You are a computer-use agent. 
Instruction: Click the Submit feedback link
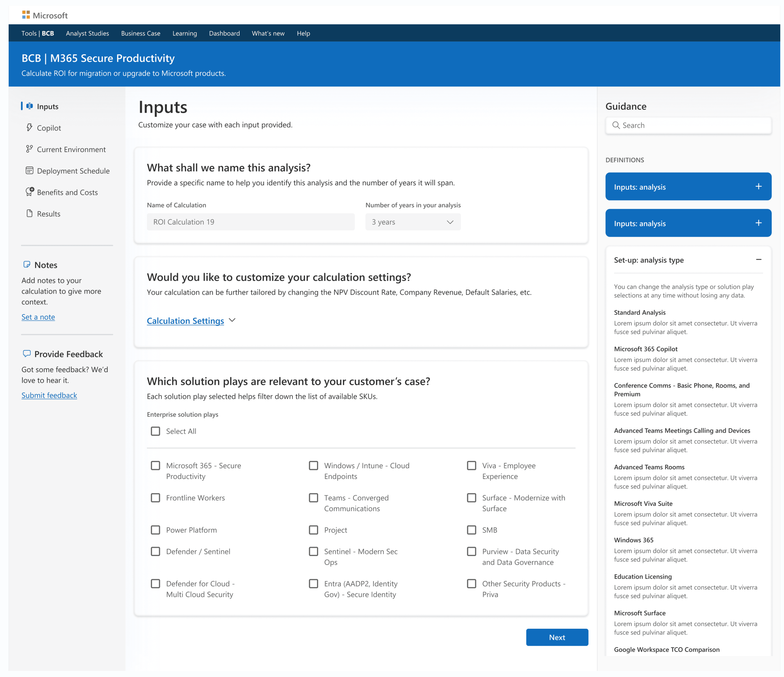(49, 395)
